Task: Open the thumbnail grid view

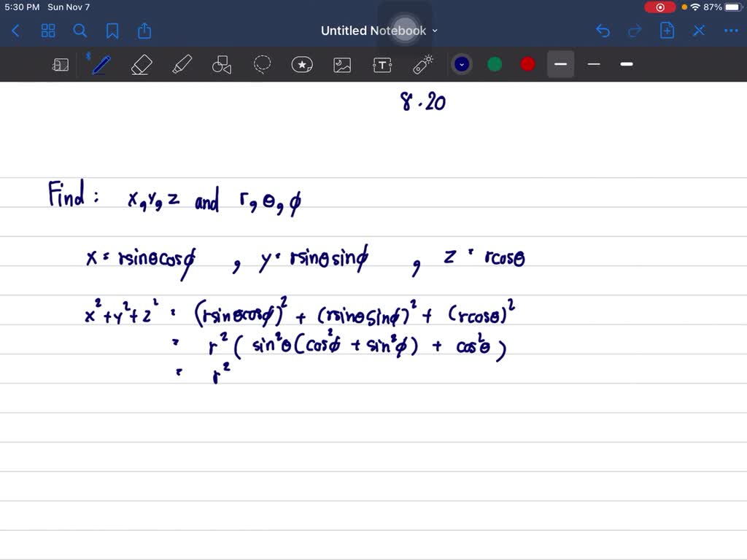Action: [x=48, y=31]
